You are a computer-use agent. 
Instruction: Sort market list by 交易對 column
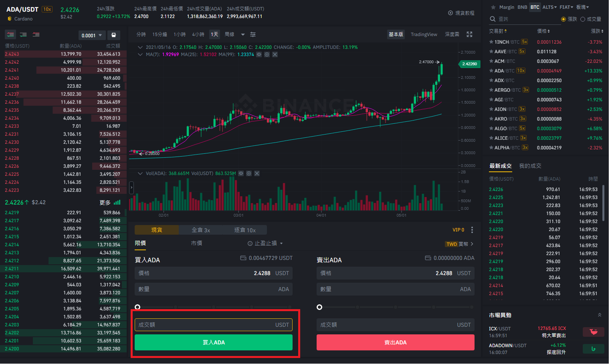pos(498,31)
